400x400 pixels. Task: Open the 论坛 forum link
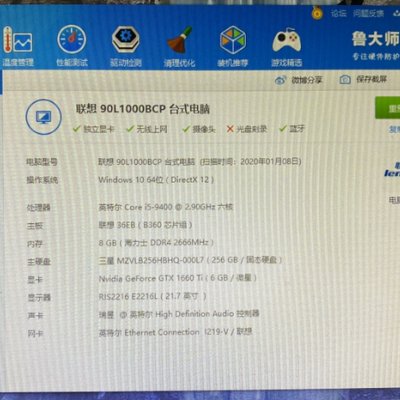pyautogui.click(x=338, y=13)
